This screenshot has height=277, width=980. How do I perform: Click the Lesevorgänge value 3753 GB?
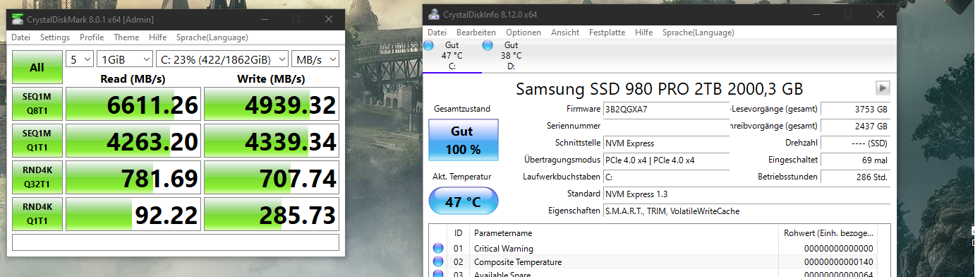[x=856, y=109]
